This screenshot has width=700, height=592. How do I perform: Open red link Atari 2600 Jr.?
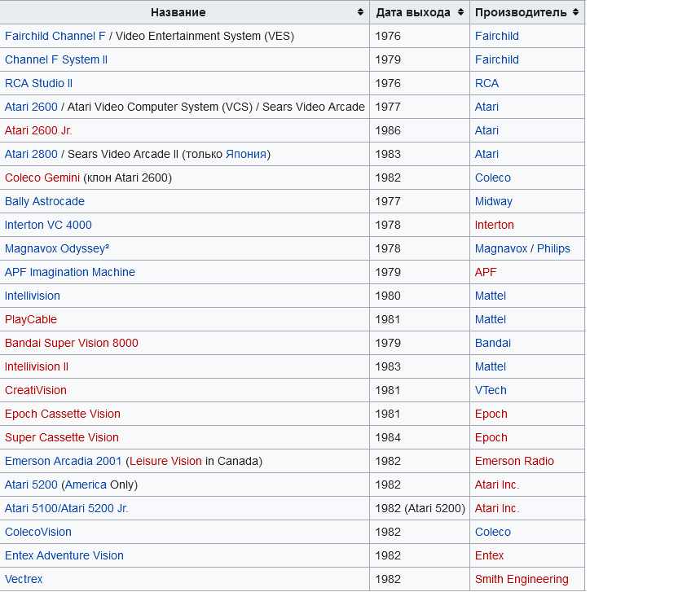pyautogui.click(x=38, y=131)
